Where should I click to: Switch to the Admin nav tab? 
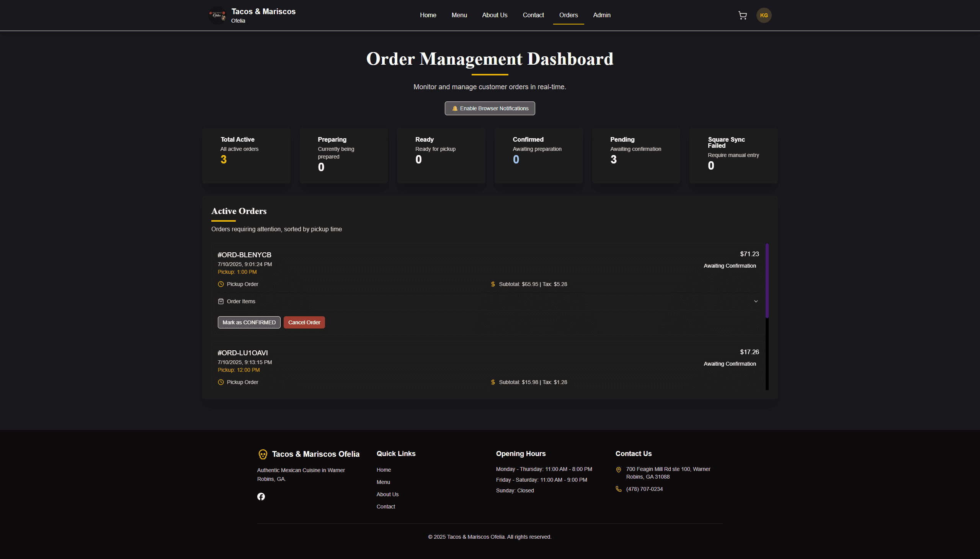tap(601, 15)
